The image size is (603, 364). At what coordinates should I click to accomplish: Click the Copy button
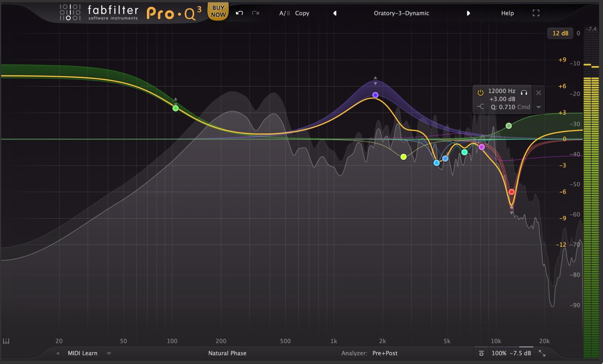pyautogui.click(x=302, y=13)
